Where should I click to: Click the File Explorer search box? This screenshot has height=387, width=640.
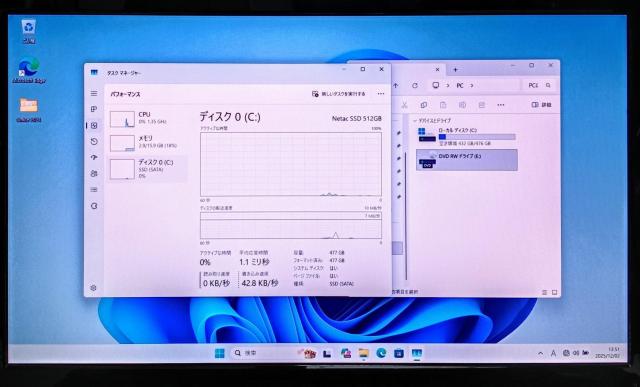tap(539, 85)
